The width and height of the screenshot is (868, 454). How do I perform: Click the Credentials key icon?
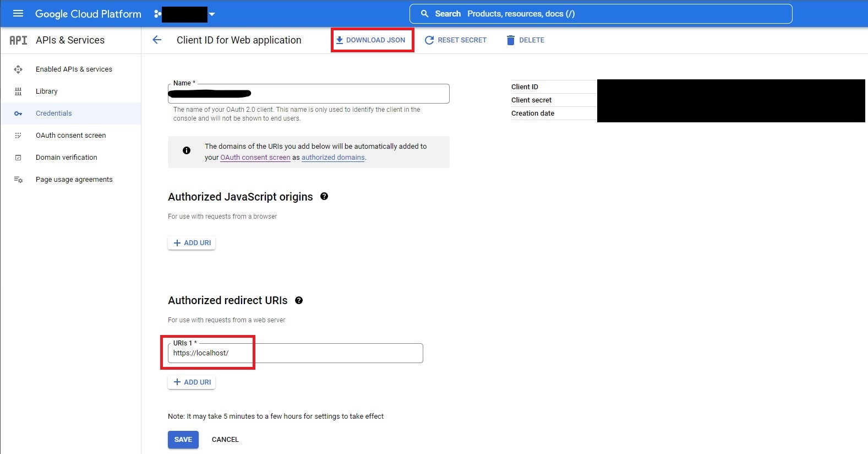tap(18, 113)
